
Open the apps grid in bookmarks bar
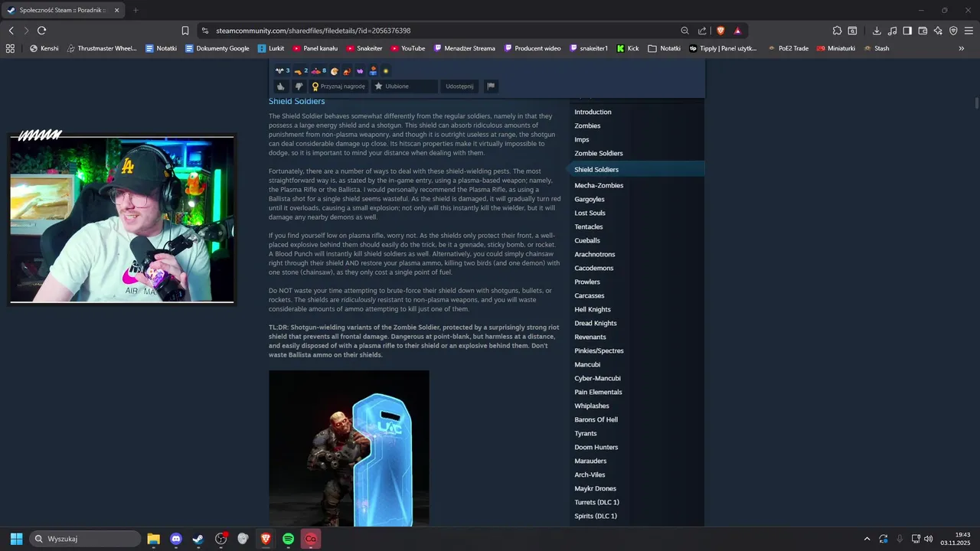10,48
